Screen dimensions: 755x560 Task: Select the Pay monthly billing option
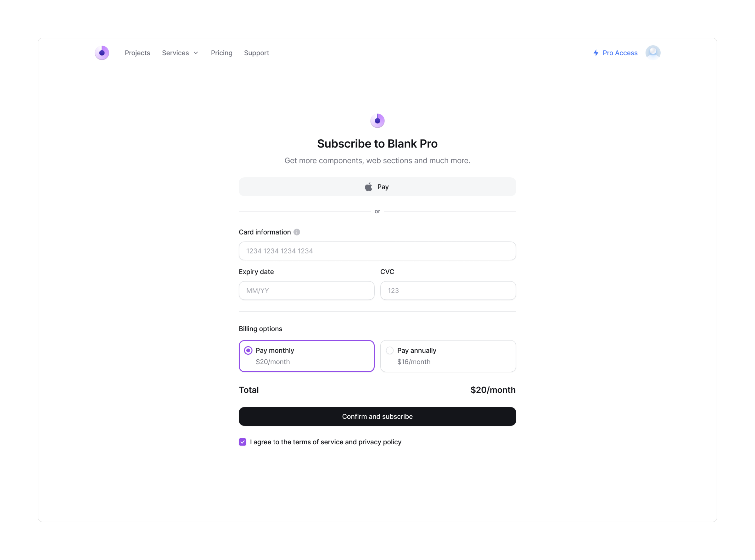click(306, 356)
